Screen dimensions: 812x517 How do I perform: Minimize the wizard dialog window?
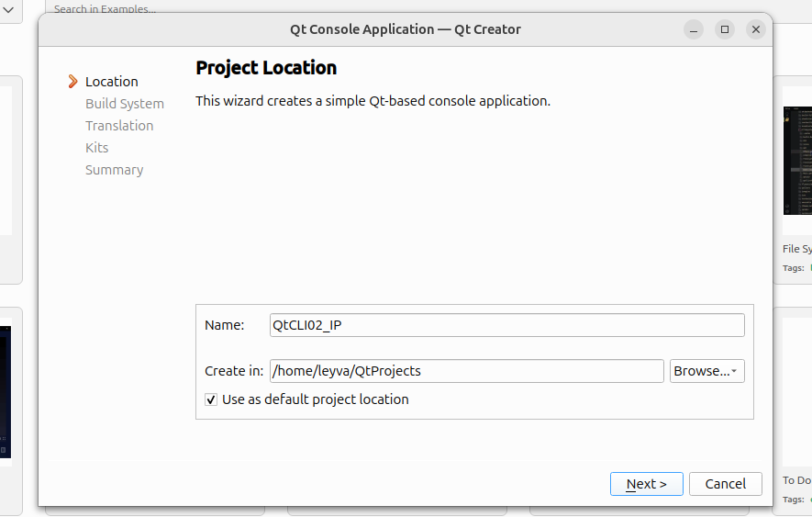(695, 29)
